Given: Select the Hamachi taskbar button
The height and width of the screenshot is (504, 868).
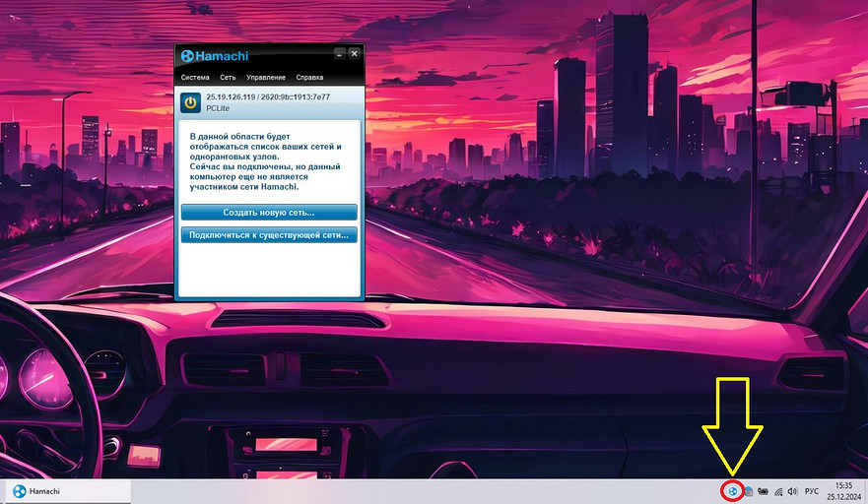Looking at the screenshot, I should point(65,490).
